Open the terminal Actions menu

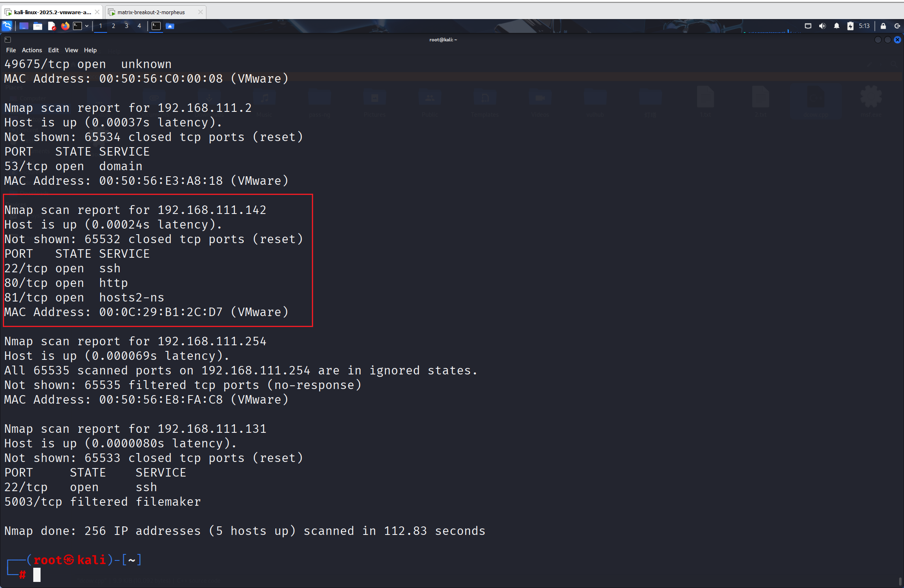(32, 50)
